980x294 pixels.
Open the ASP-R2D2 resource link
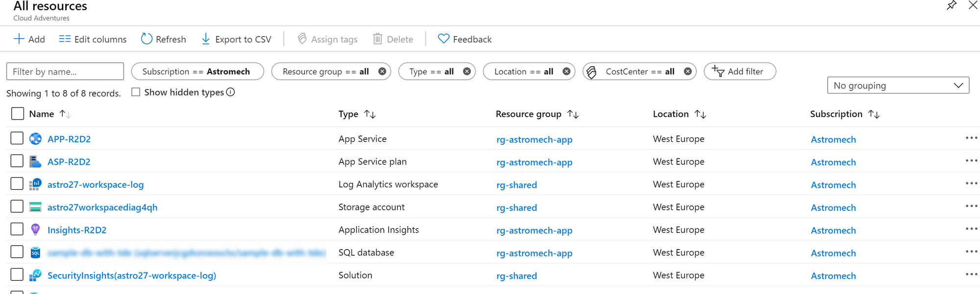click(69, 161)
